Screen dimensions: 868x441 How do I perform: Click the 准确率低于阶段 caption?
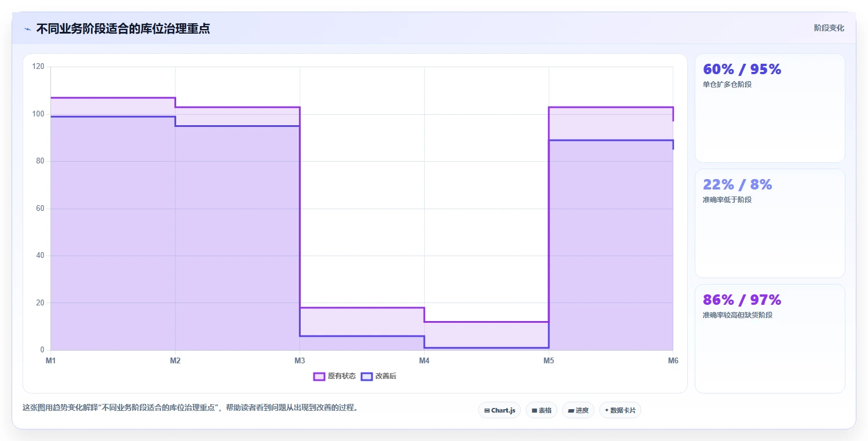pyautogui.click(x=727, y=200)
